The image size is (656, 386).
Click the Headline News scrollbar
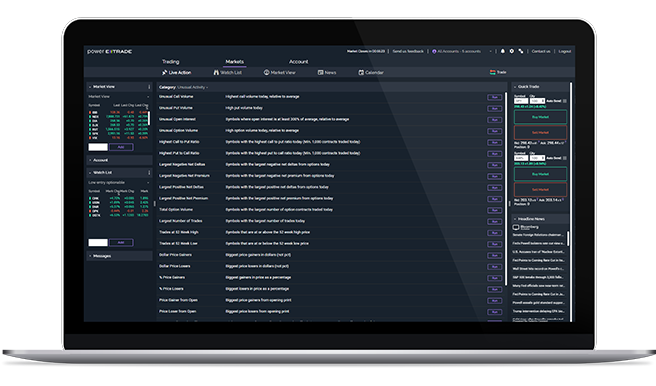click(x=568, y=238)
